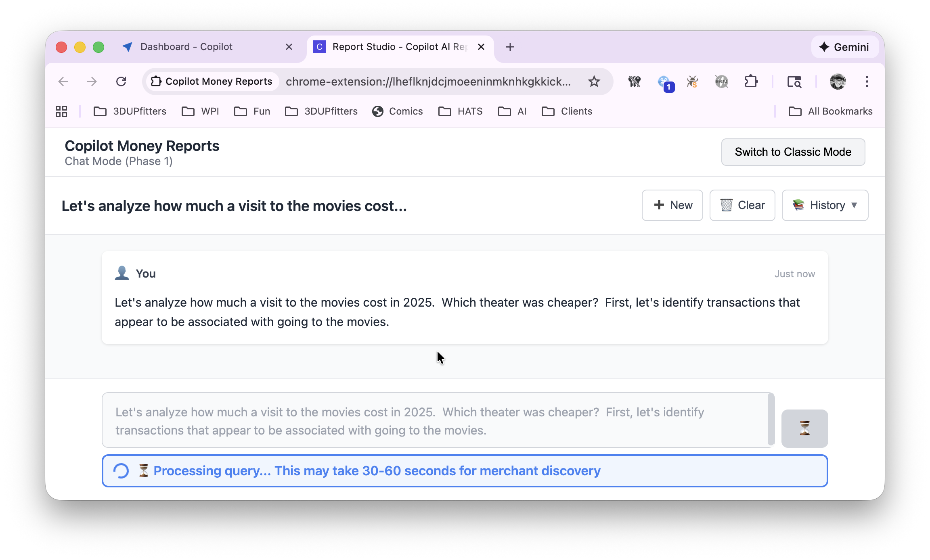
Task: Open the Clients bookmarks folder
Action: pyautogui.click(x=567, y=111)
